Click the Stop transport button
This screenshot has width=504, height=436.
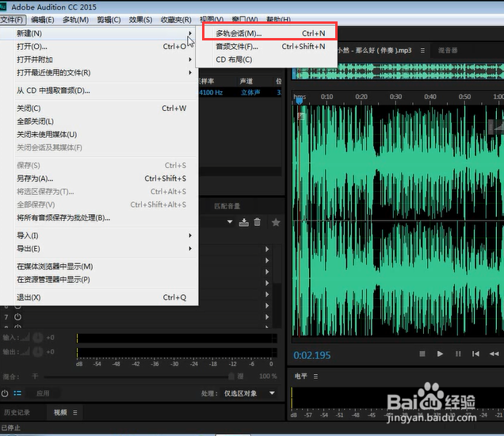point(422,354)
